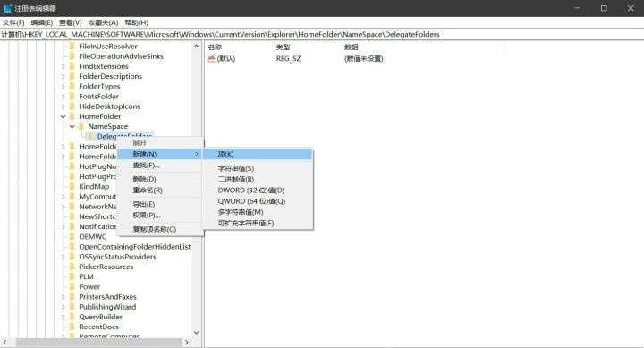The height and width of the screenshot is (348, 644).
Task: Click the PickerResources folder icon
Action: coord(72,267)
